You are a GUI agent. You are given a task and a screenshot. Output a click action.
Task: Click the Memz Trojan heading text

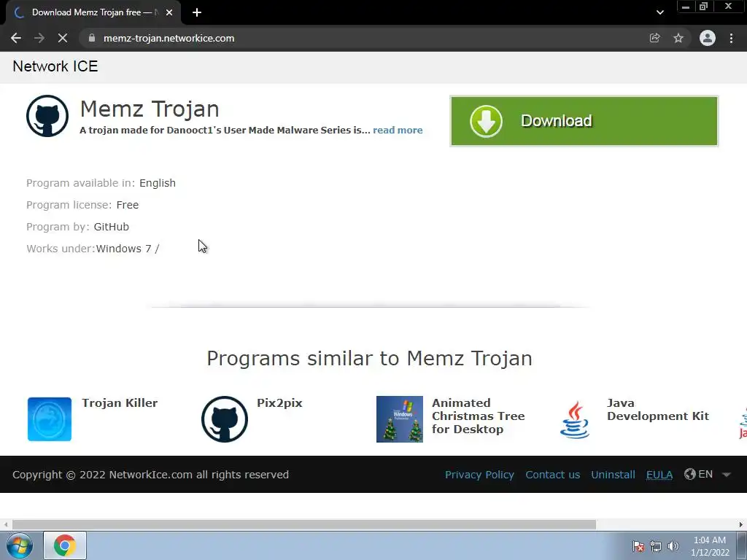[150, 109]
